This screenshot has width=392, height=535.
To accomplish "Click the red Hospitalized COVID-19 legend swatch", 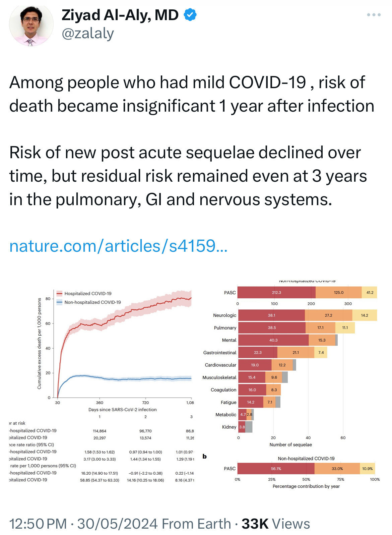I will click(x=60, y=294).
